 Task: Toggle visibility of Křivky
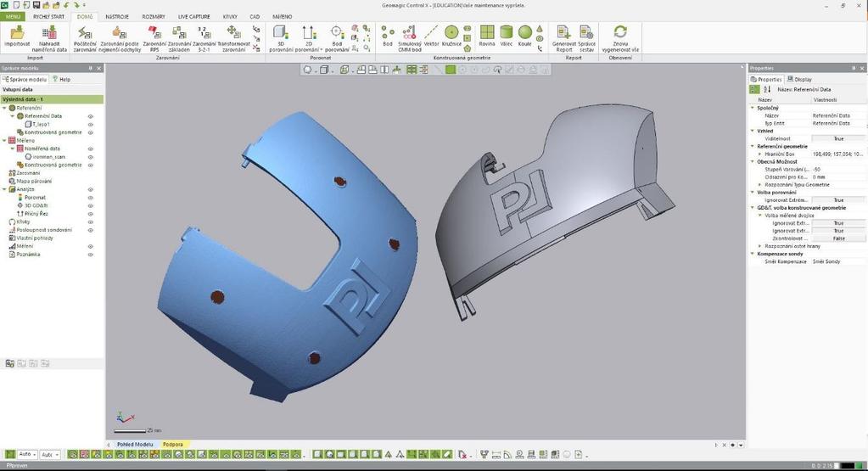[x=90, y=222]
